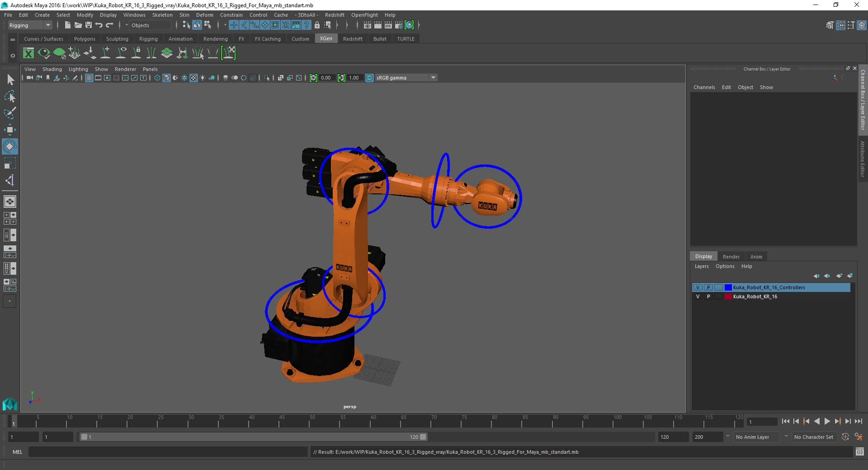The width and height of the screenshot is (868, 470).
Task: Toggle smooth shade all in viewport
Action: (166, 78)
